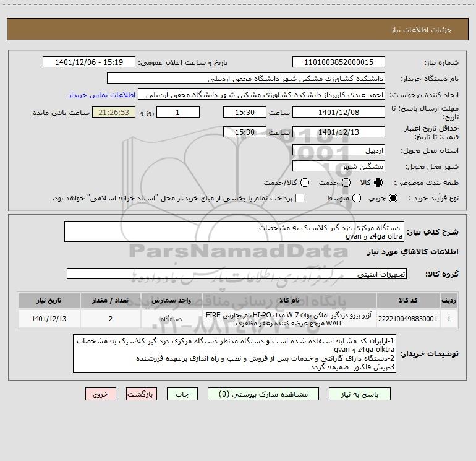Click the goods group field تجهیزات امنیتی
This screenshot has height=461, width=476.
coord(237,274)
